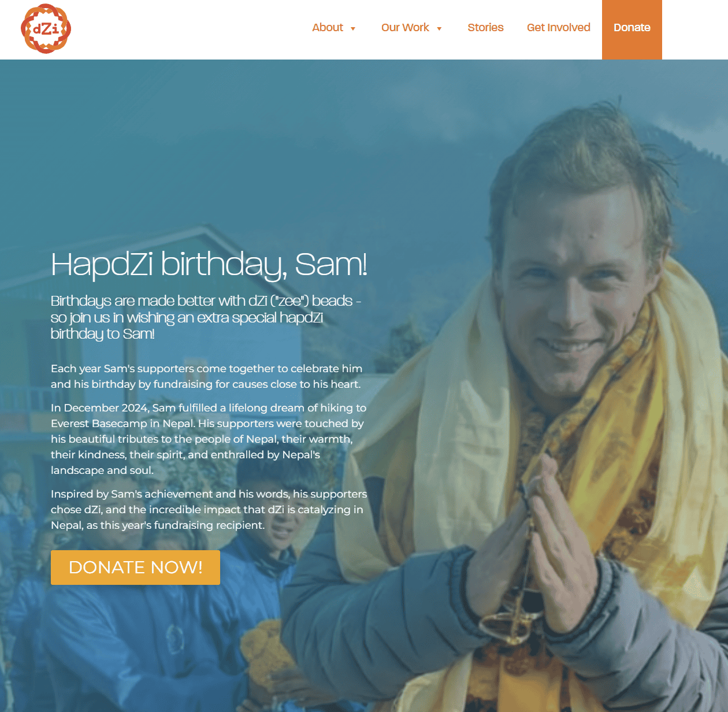Image resolution: width=728 pixels, height=712 pixels.
Task: Click the empty header space beside the logo
Action: [191, 29]
